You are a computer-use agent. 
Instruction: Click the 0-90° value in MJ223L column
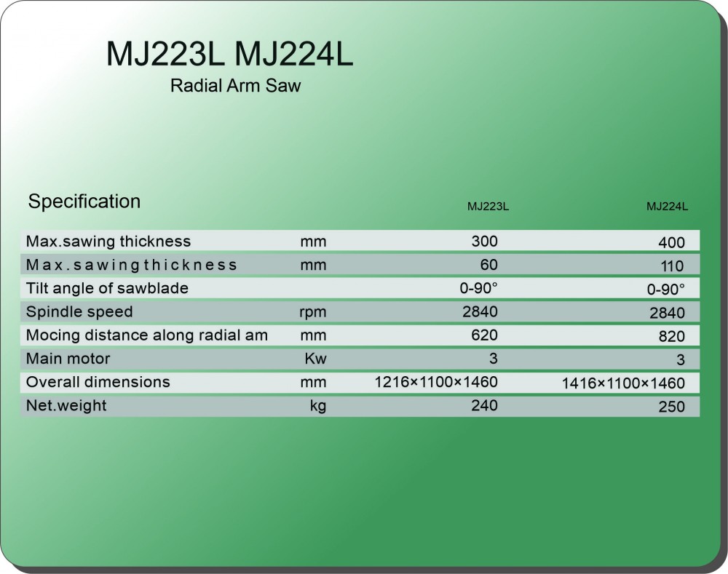coord(478,288)
